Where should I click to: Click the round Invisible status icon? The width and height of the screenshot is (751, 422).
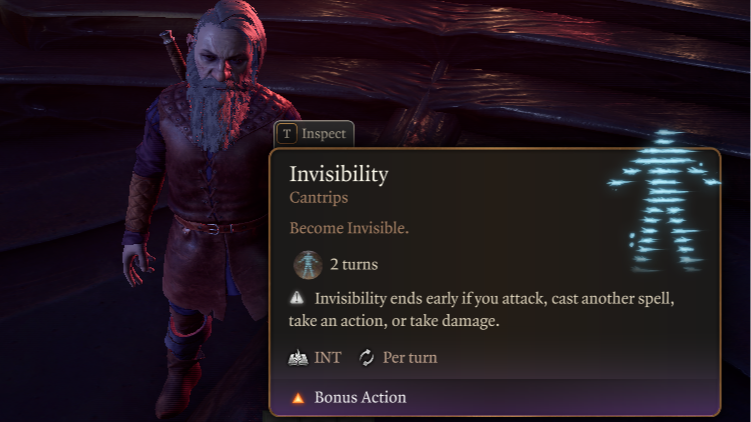[307, 265]
